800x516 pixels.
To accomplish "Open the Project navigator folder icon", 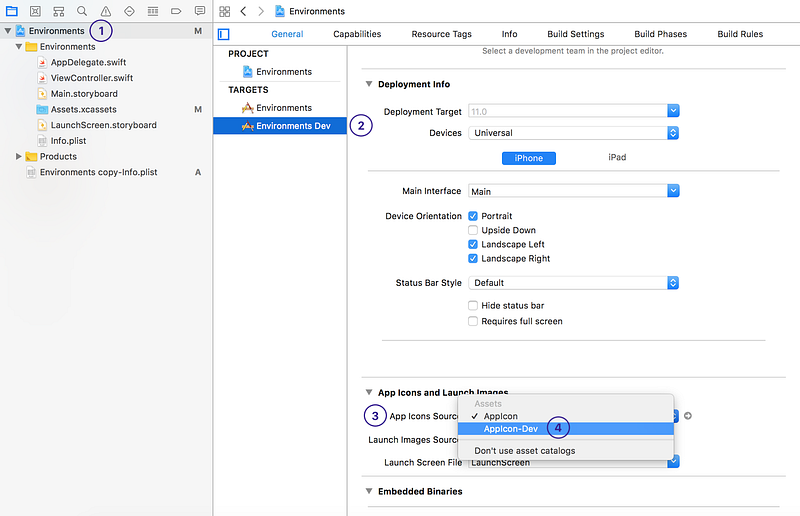I will coord(11,11).
